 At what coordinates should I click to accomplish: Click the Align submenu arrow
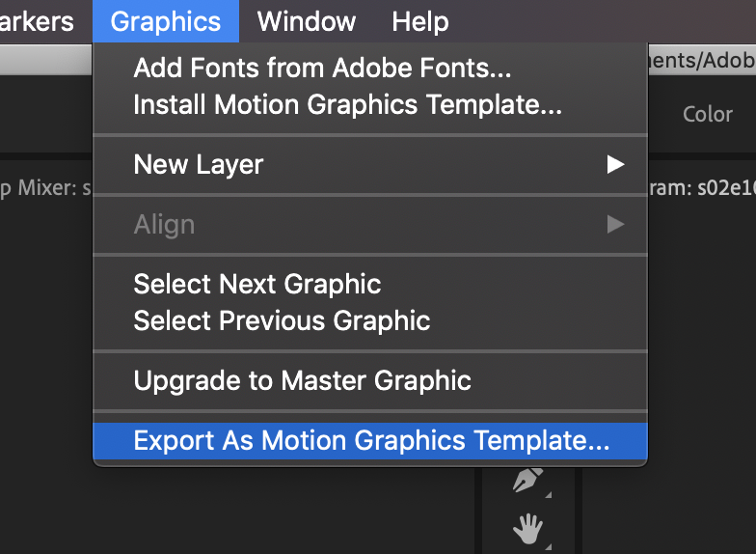tap(614, 225)
